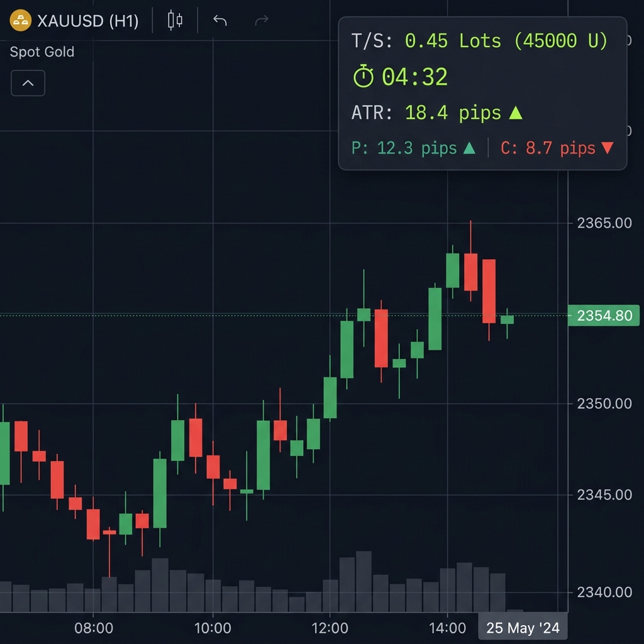The height and width of the screenshot is (644, 644).
Task: Click the 25 May '24 date label
Action: coord(523,627)
